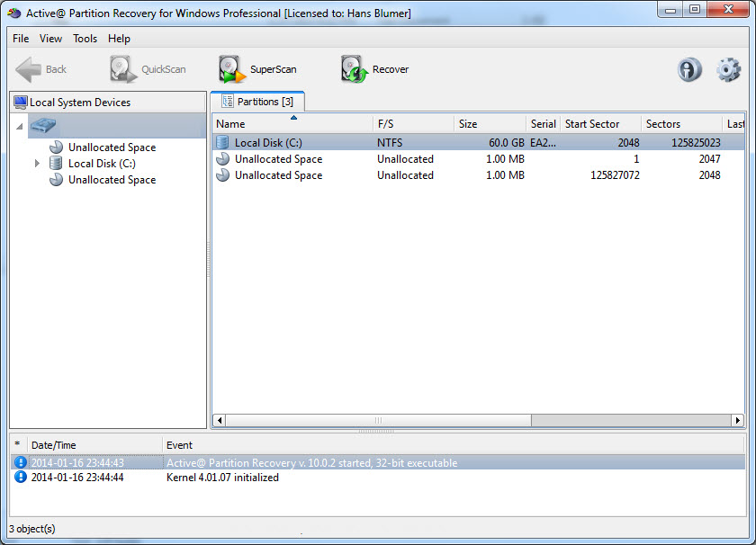756x545 pixels.
Task: Select the Unallocated Space row at sector 125827072
Action: click(x=478, y=175)
